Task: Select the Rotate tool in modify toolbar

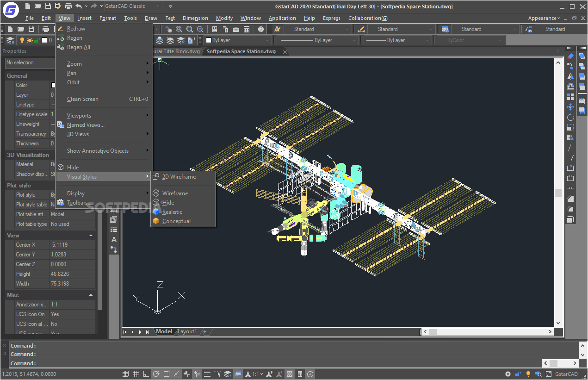Action: (x=570, y=117)
